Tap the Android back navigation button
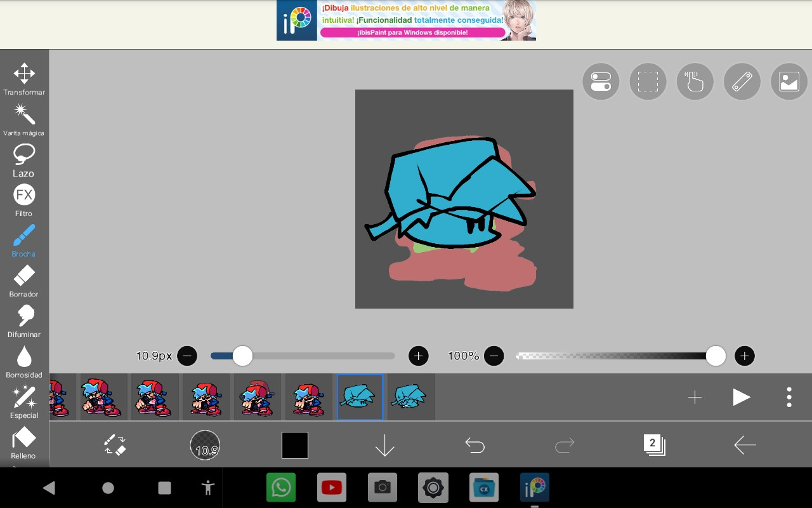The height and width of the screenshot is (508, 812). 49,488
